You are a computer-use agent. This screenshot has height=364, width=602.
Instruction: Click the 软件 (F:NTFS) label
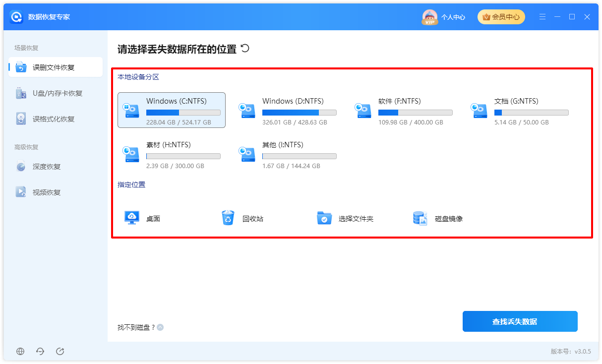399,101
